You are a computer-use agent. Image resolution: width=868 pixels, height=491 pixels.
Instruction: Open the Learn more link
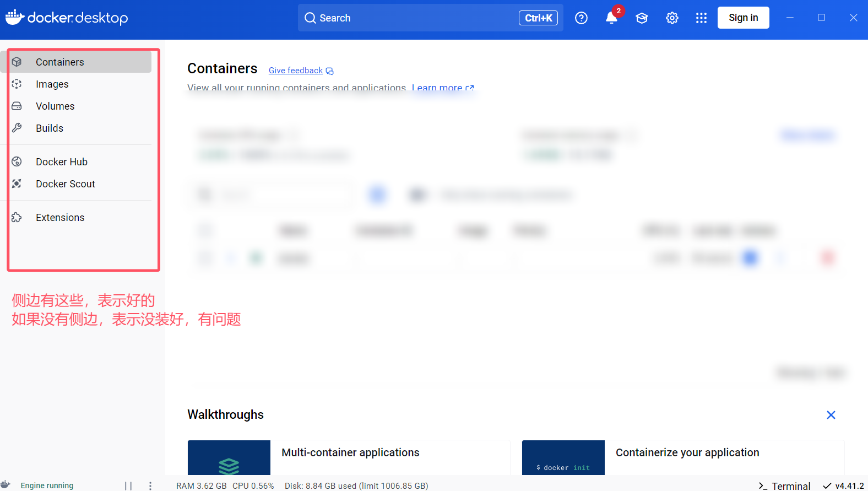point(442,88)
